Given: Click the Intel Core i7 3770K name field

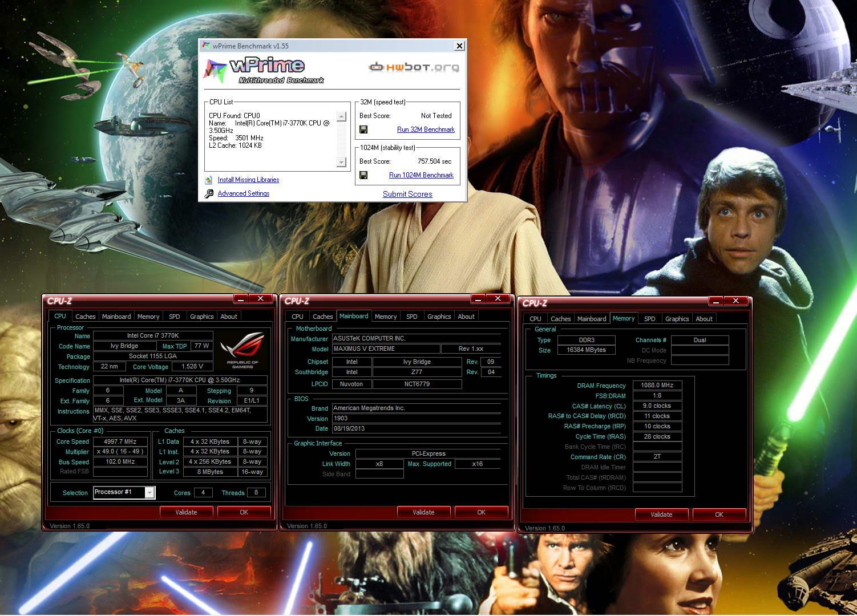Looking at the screenshot, I should point(153,336).
